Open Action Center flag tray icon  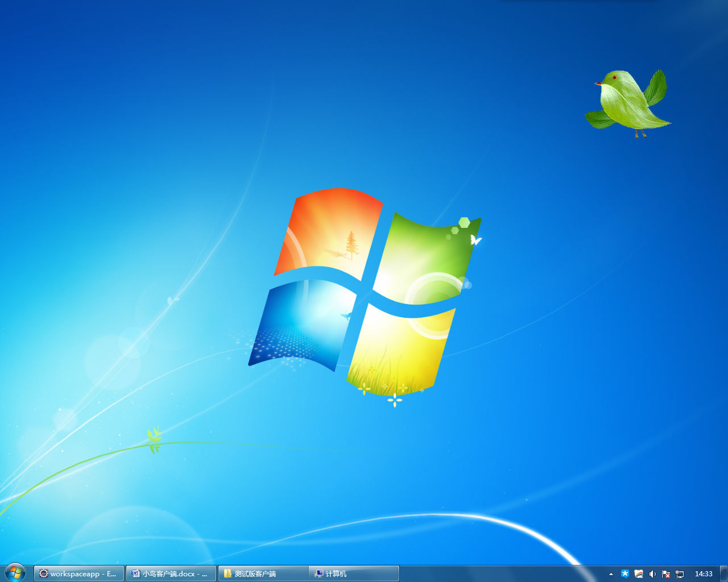coord(666,574)
